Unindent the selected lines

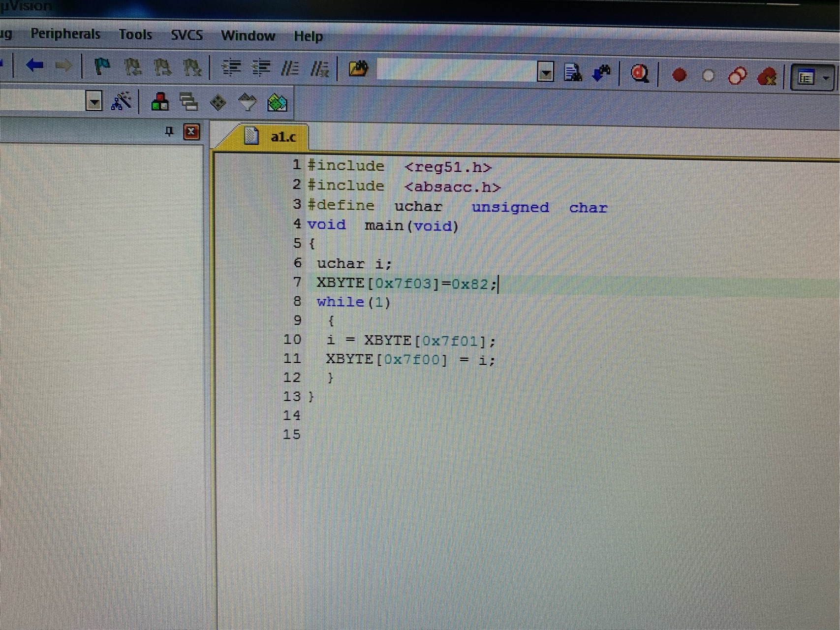point(261,68)
